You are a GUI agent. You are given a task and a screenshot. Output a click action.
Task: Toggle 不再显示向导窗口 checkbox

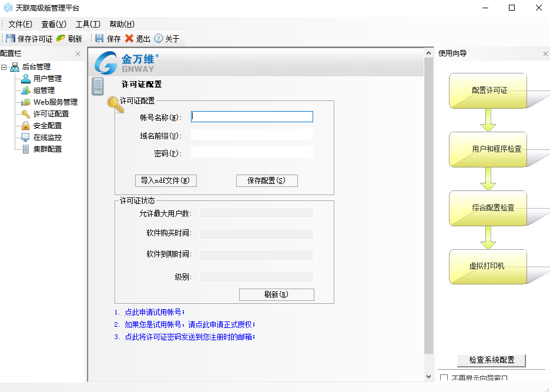(444, 378)
